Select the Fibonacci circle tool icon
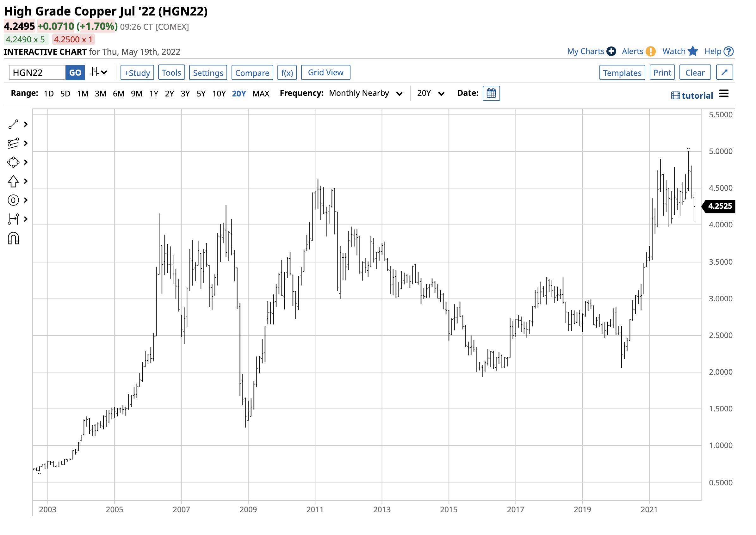 13,200
